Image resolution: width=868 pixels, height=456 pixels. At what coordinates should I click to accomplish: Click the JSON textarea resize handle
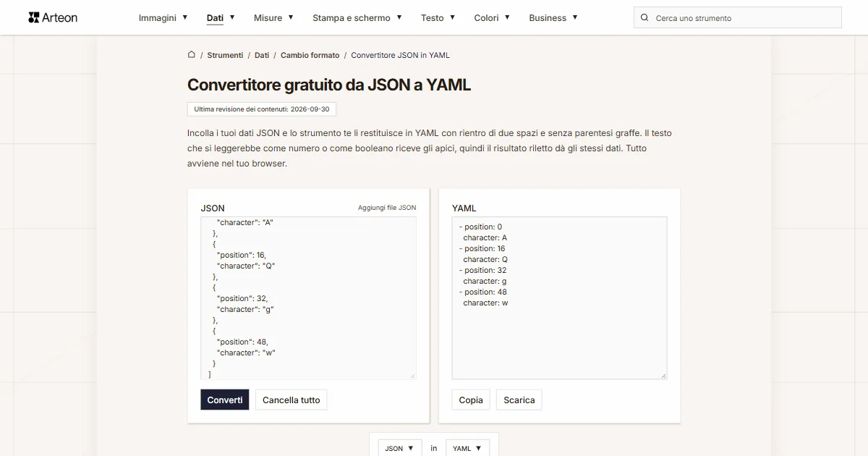tap(413, 376)
